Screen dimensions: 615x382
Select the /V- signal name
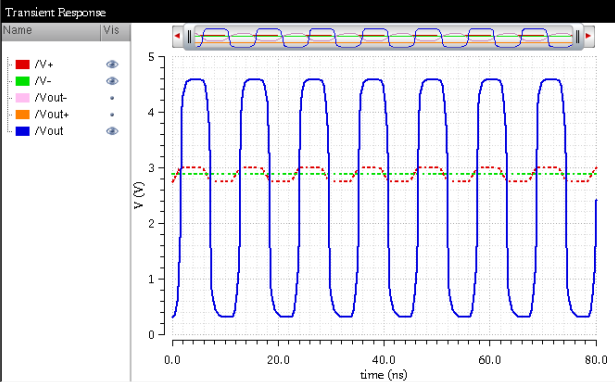(x=43, y=81)
